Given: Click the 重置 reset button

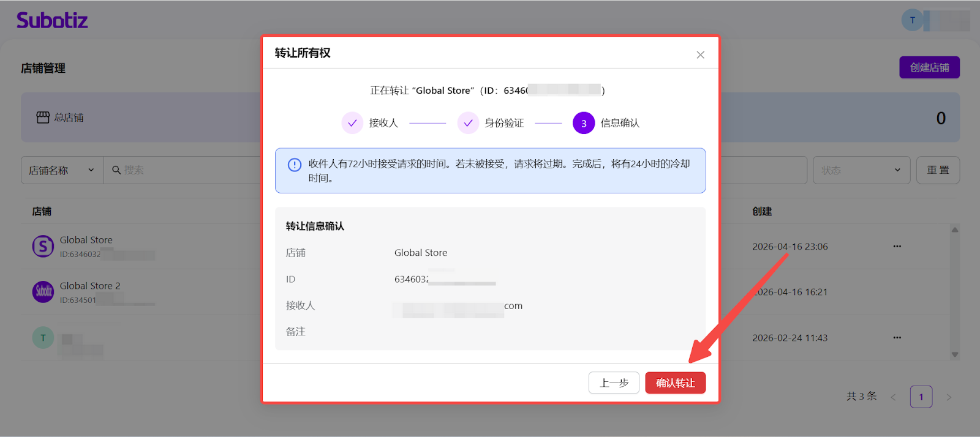Looking at the screenshot, I should (x=938, y=170).
